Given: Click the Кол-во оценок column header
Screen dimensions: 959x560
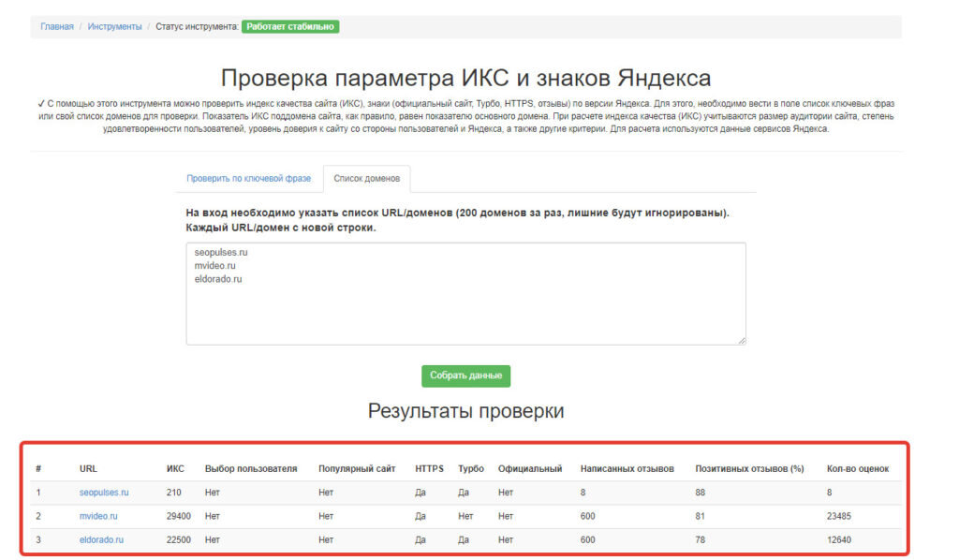Looking at the screenshot, I should click(858, 469).
